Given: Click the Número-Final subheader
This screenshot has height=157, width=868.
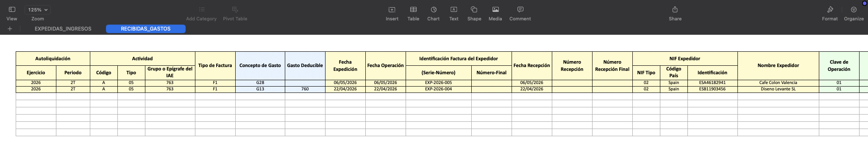Looking at the screenshot, I should (492, 73).
